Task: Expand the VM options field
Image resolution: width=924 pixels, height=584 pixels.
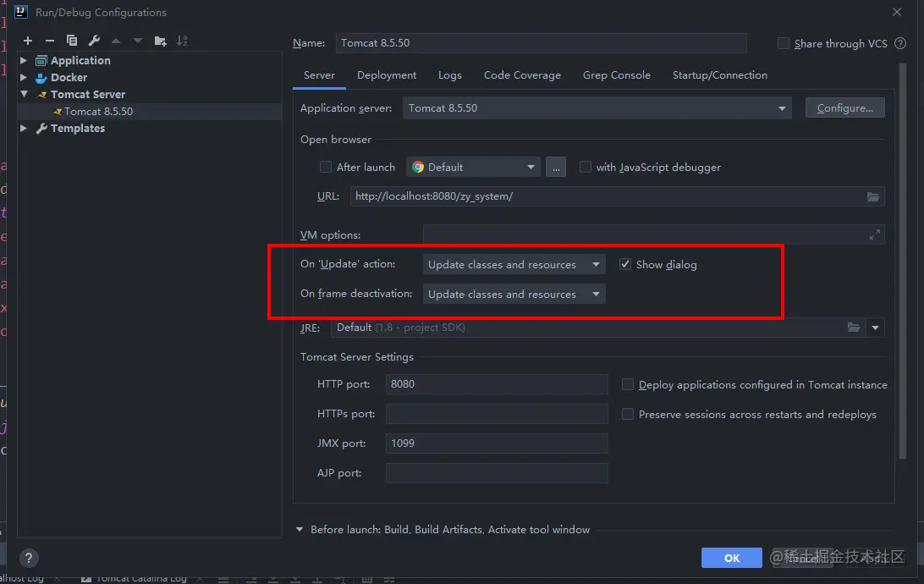Action: (x=875, y=234)
